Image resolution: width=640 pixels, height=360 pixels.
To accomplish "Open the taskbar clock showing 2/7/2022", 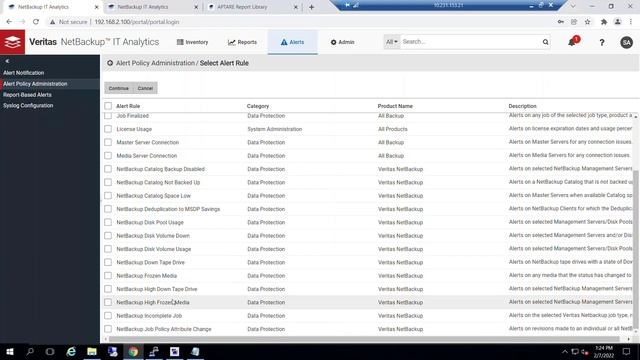I will [x=604, y=351].
